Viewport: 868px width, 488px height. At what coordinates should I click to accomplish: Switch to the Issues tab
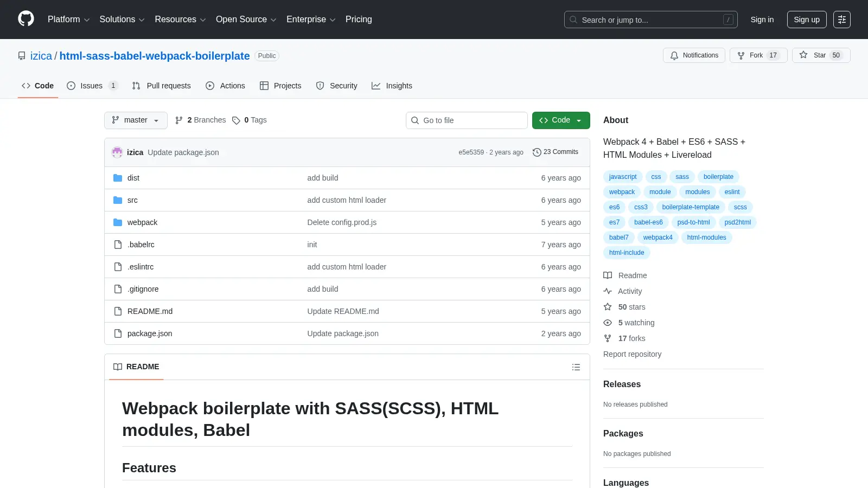(92, 86)
